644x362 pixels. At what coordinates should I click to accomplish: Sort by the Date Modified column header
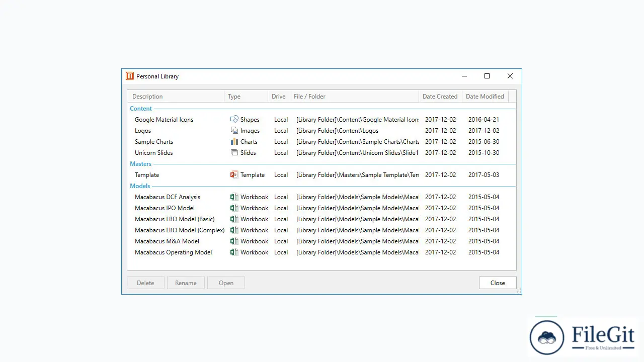(x=485, y=97)
